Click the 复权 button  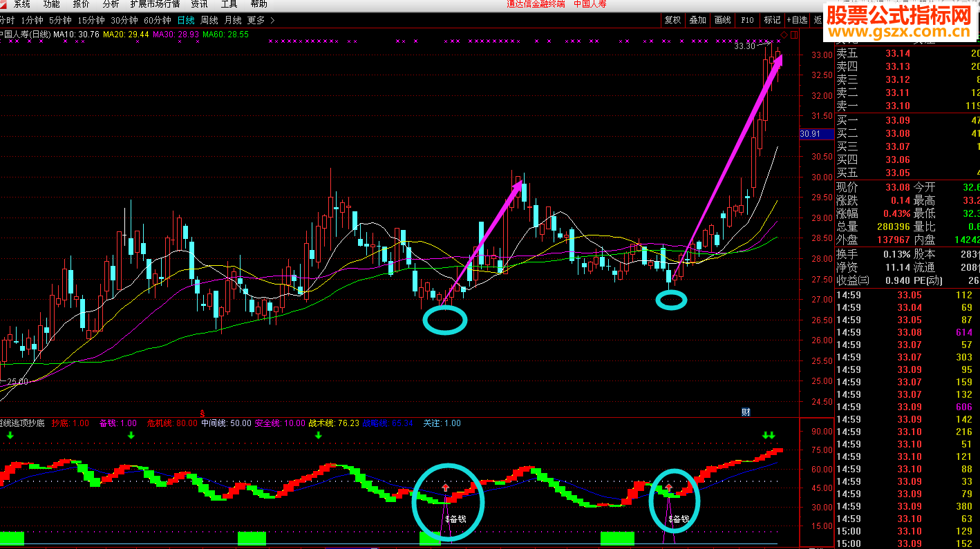coord(672,20)
